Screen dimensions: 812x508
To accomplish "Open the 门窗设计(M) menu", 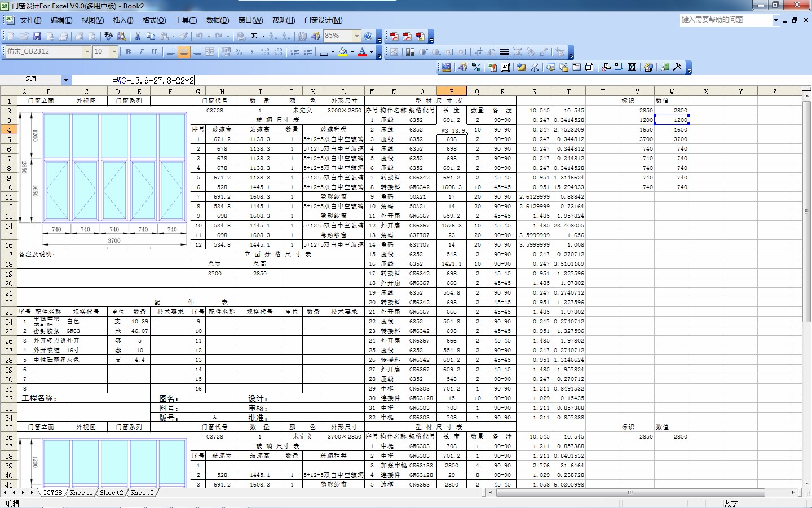I will (x=323, y=20).
